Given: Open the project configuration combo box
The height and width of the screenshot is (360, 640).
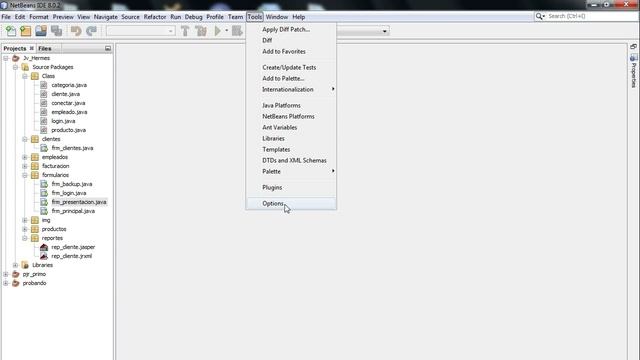Looking at the screenshot, I should pyautogui.click(x=140, y=31).
